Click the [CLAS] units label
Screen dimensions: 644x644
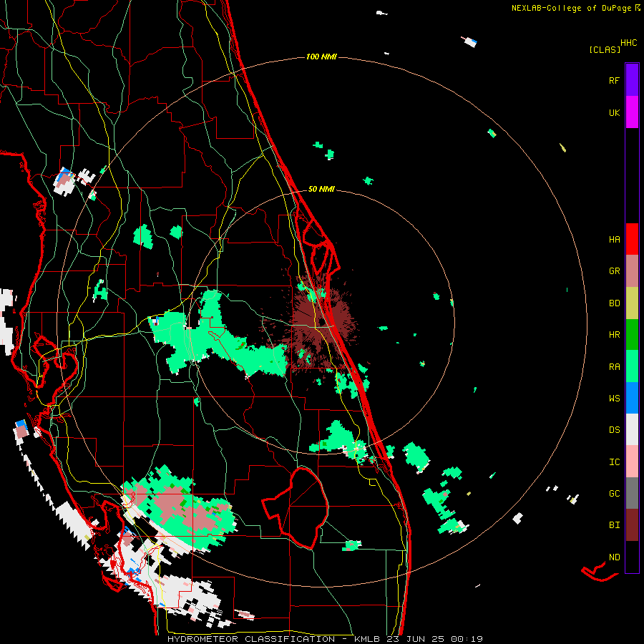pyautogui.click(x=605, y=50)
